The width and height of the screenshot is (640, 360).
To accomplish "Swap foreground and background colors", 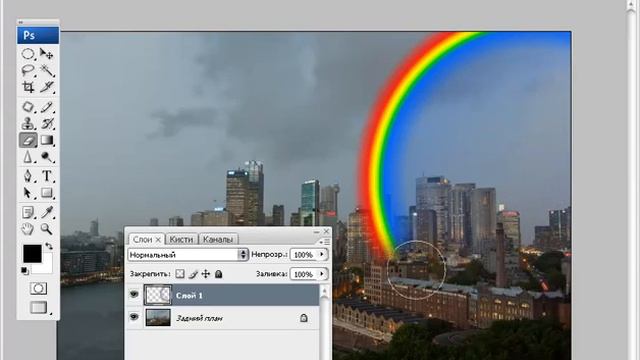I will [x=49, y=246].
